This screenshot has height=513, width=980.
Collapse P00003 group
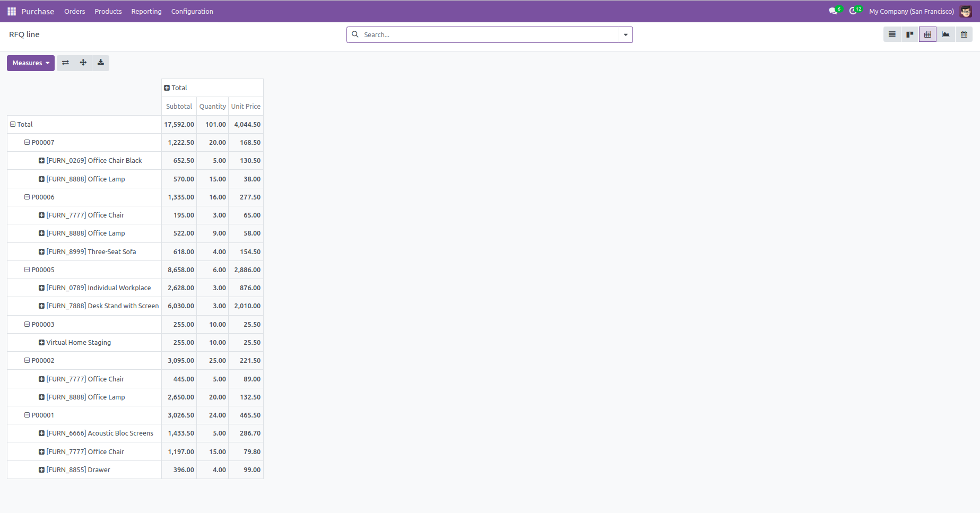tap(84, 324)
